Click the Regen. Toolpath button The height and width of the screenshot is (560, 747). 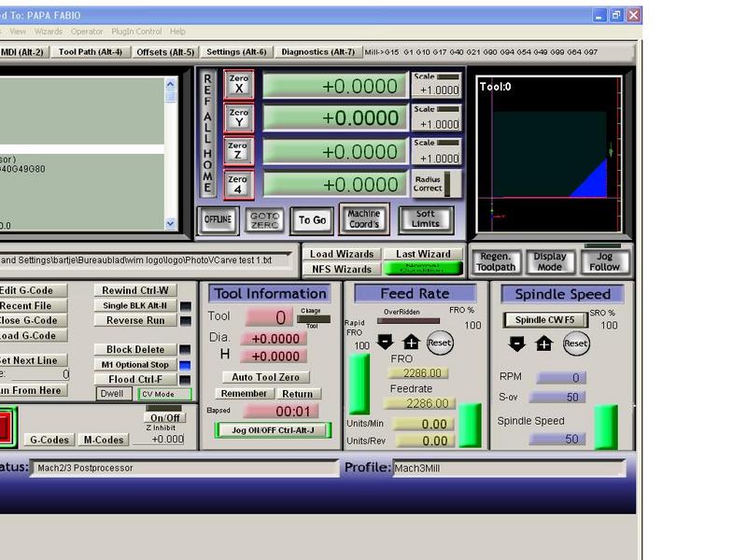[x=497, y=262]
